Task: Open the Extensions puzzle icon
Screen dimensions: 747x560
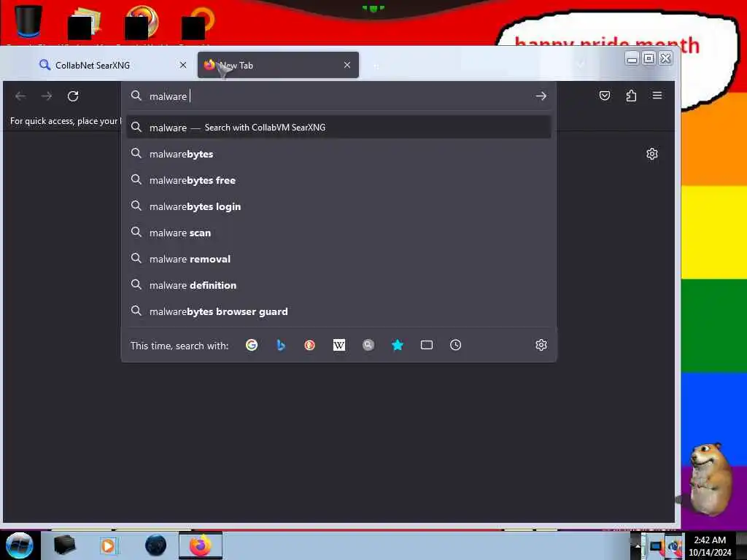Action: click(631, 96)
